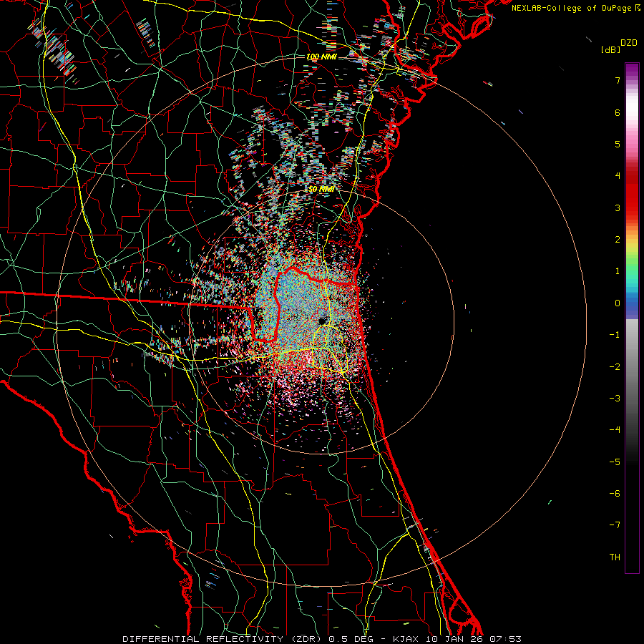Image resolution: width=644 pixels, height=644 pixels.
Task: Click the color scale value 1
Action: pos(618,271)
